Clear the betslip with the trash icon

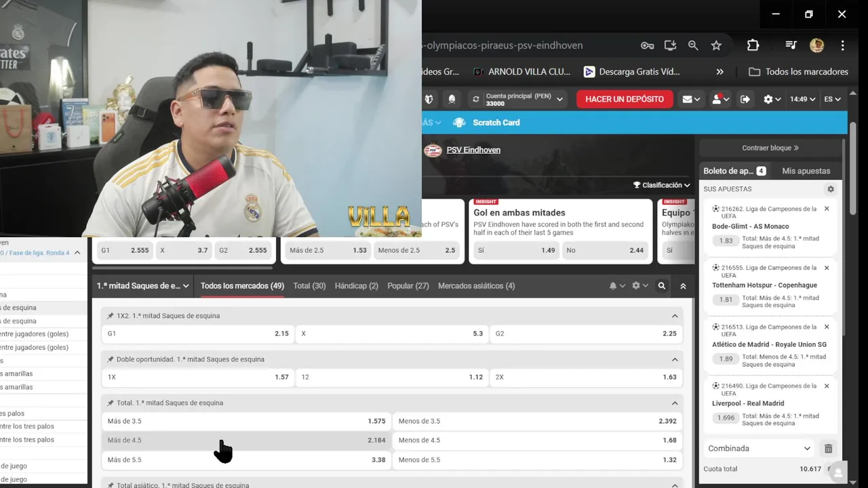click(828, 449)
